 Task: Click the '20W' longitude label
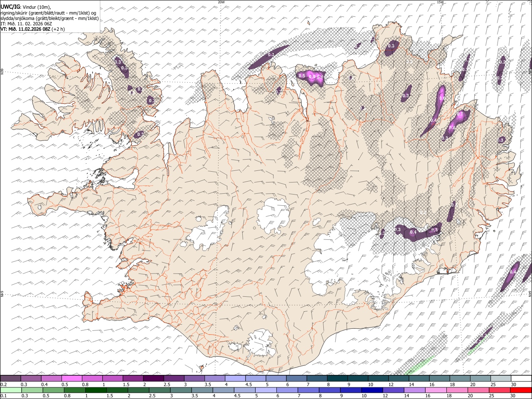[x=221, y=2]
